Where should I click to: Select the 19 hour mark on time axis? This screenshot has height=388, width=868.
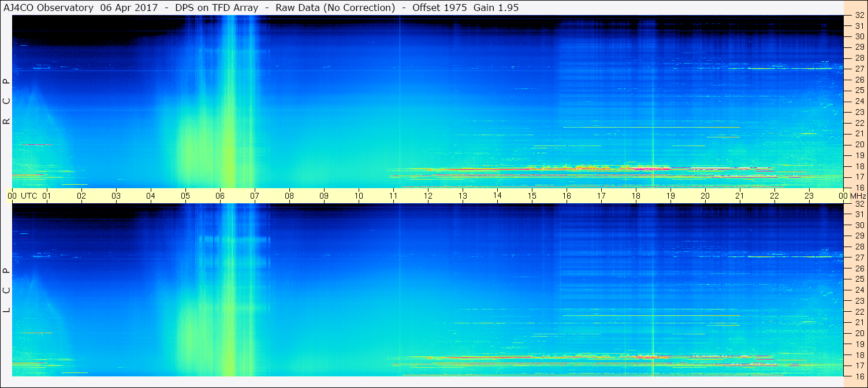pos(670,196)
